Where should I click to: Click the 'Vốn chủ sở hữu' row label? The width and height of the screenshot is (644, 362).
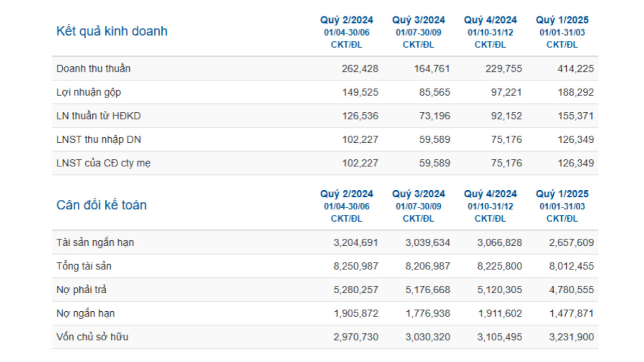(x=92, y=337)
